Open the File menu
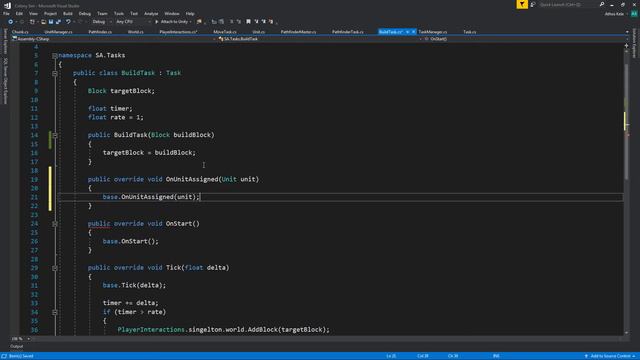640x360 pixels. click(x=6, y=13)
